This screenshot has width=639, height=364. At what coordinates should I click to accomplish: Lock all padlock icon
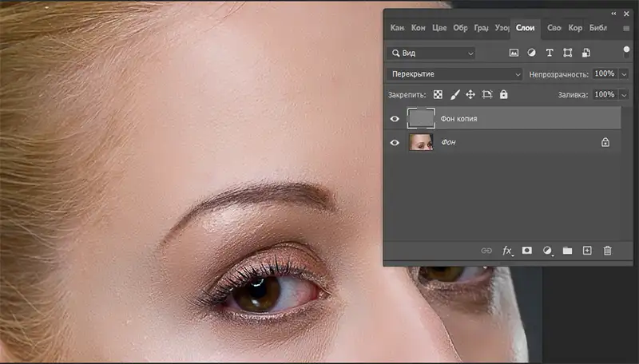pos(504,94)
